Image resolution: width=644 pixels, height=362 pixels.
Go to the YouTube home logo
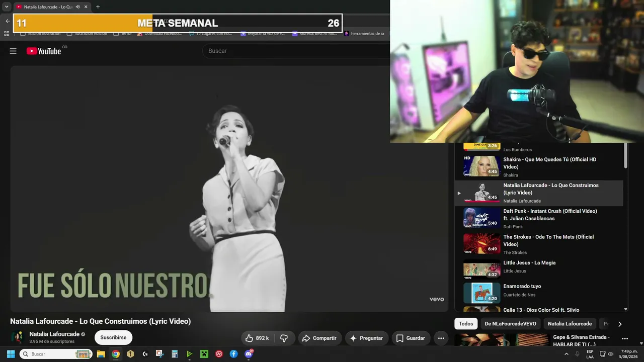pos(44,51)
